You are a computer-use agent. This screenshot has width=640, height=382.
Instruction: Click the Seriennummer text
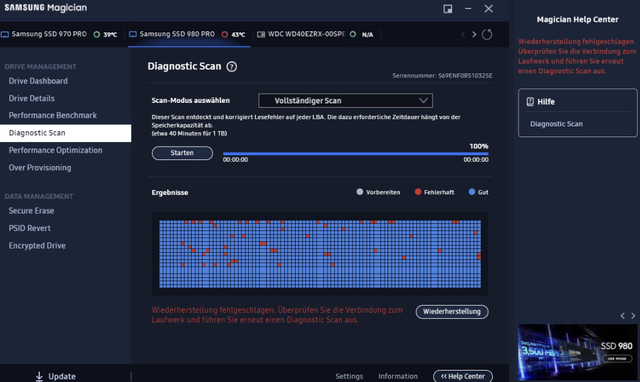click(442, 76)
